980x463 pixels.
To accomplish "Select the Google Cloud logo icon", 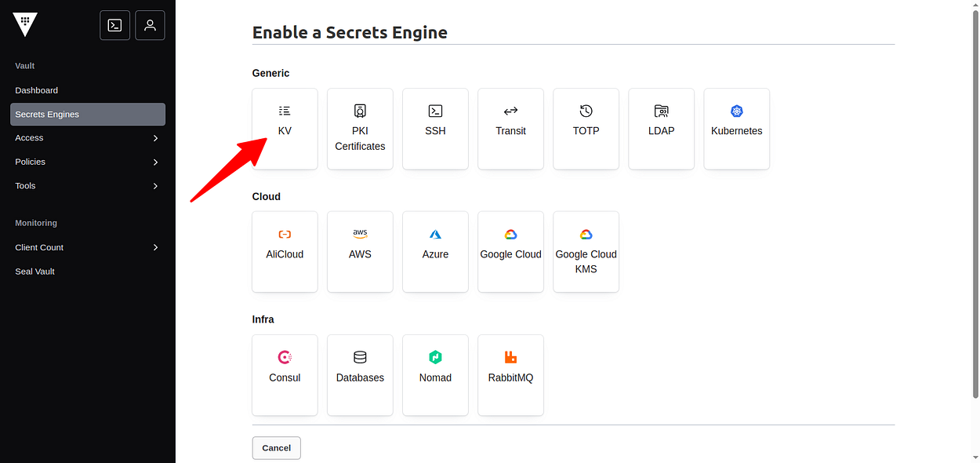I will click(510, 234).
